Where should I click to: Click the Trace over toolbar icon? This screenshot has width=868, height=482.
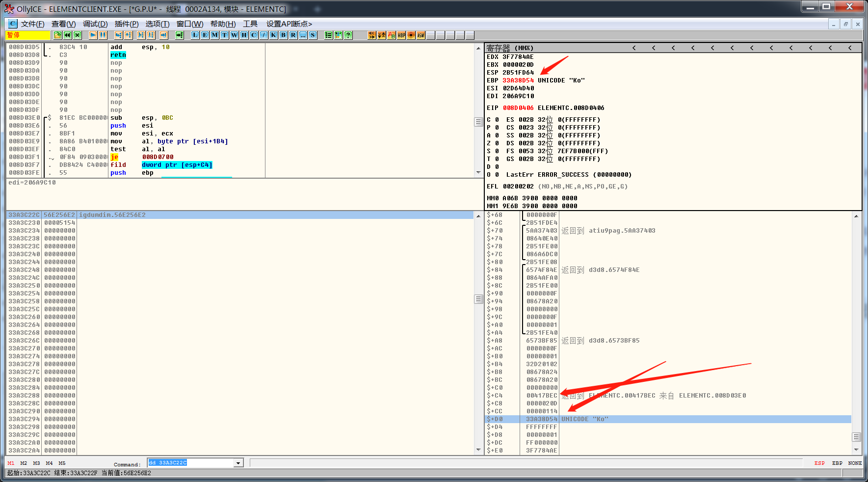(x=151, y=35)
